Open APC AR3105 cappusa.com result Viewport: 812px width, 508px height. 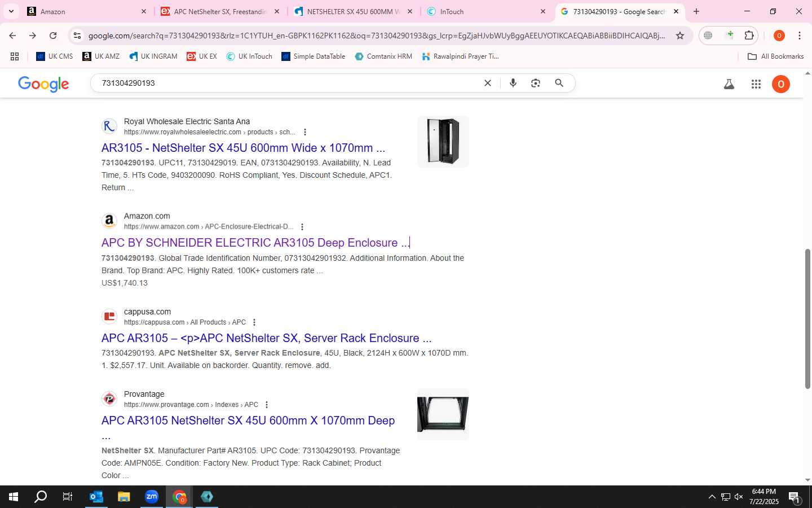266,338
